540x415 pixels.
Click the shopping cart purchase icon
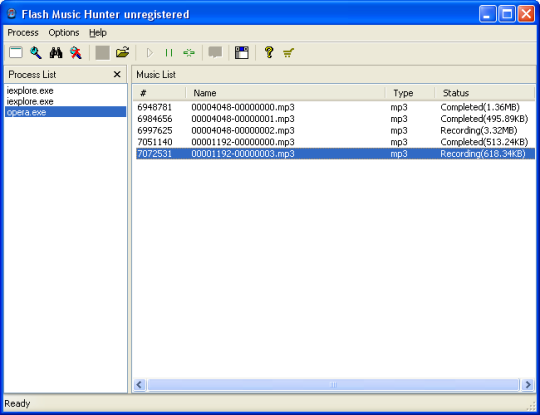point(288,53)
